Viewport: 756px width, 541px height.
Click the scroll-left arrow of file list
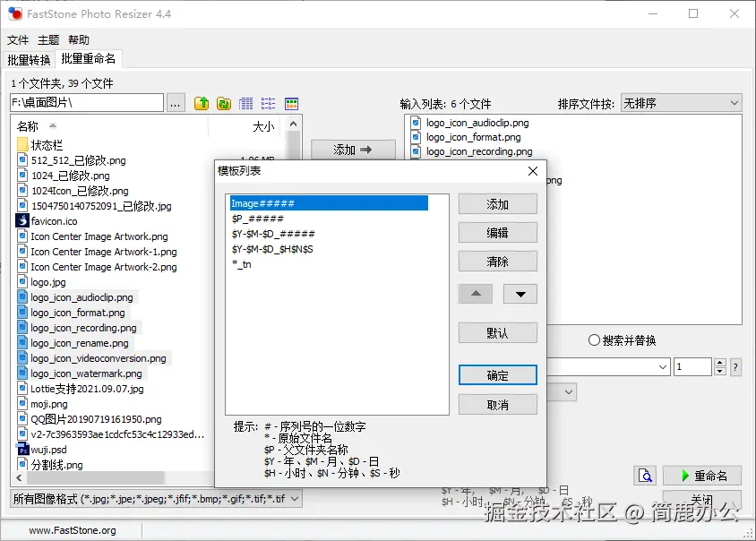pyautogui.click(x=19, y=477)
